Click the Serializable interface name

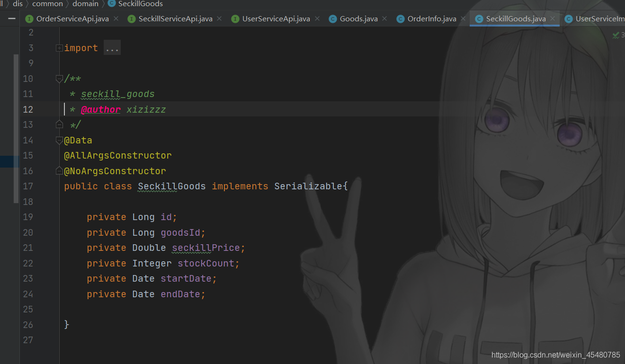point(308,186)
